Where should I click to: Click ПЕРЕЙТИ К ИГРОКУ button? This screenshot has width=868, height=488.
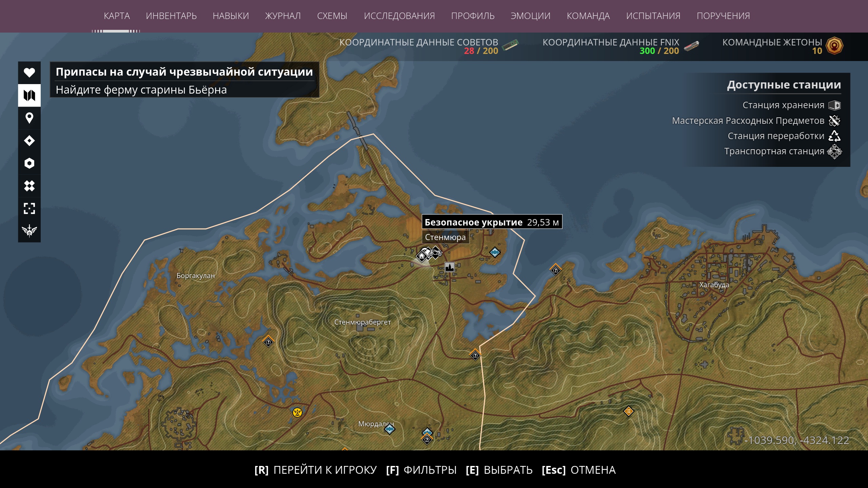(315, 470)
